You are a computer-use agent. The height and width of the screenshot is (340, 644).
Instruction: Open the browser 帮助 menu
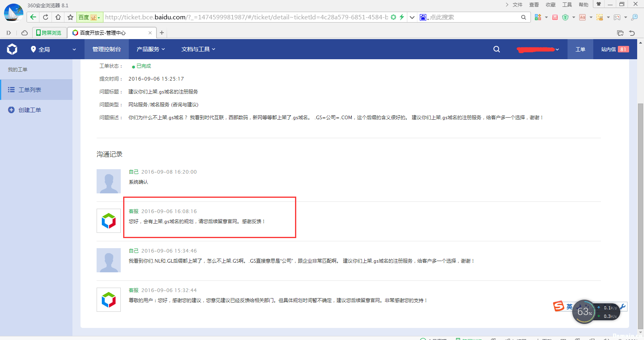point(583,5)
